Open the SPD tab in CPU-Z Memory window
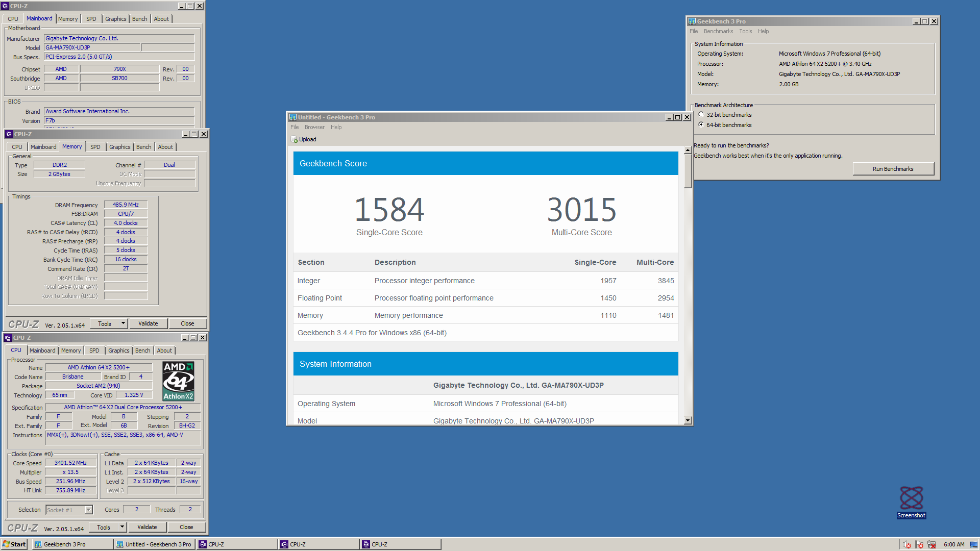This screenshot has height=551, width=980. 95,147
